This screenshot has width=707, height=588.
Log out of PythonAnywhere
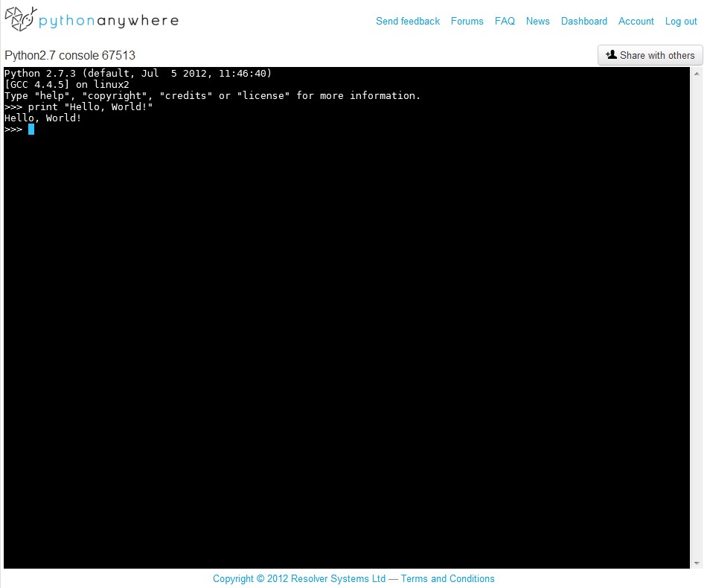tap(680, 22)
